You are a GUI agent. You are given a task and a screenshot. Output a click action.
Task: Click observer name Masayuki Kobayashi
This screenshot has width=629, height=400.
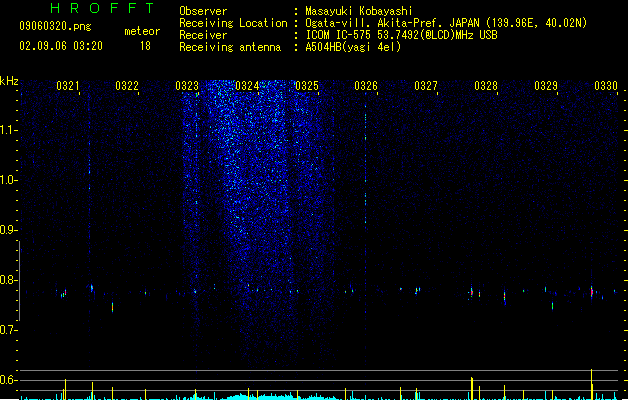[x=359, y=11]
